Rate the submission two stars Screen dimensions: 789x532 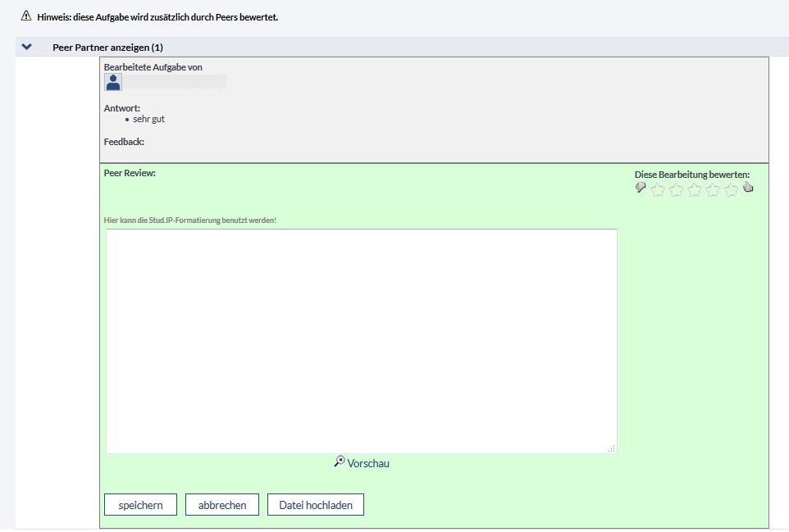pyautogui.click(x=676, y=190)
